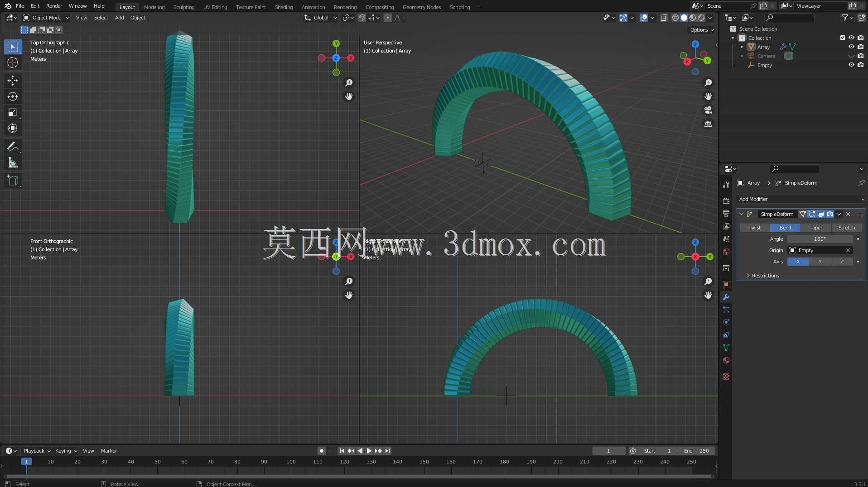This screenshot has height=487, width=868.
Task: Open the Keying dropdown in the timeline
Action: point(66,451)
